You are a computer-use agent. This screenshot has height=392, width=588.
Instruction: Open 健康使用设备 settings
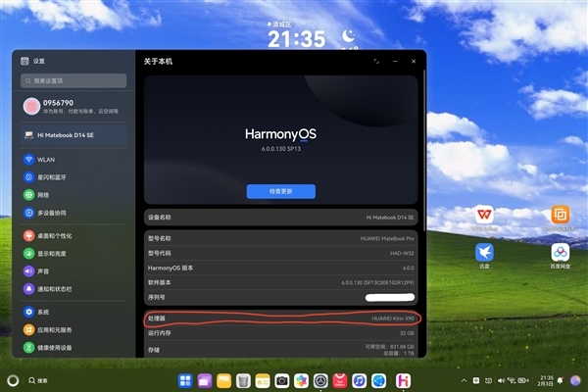73,347
